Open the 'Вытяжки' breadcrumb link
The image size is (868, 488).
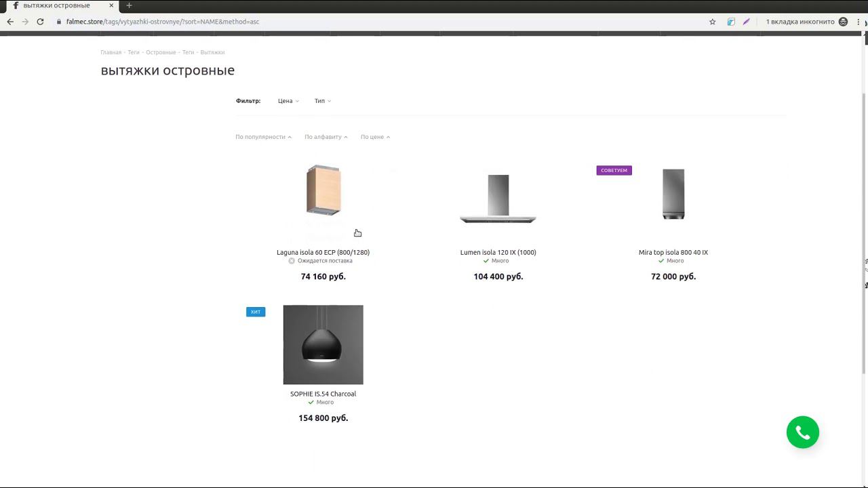pyautogui.click(x=212, y=52)
